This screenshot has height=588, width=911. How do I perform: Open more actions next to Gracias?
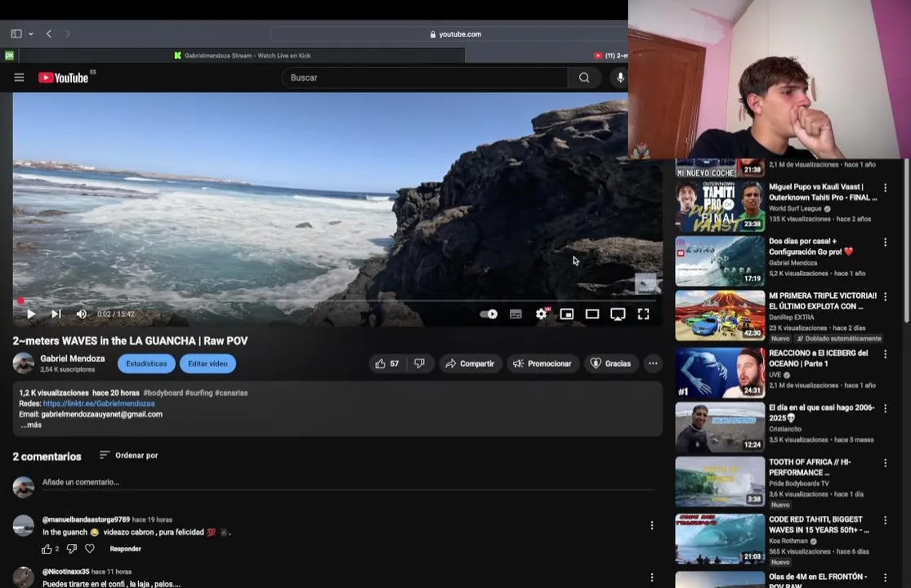pyautogui.click(x=653, y=363)
